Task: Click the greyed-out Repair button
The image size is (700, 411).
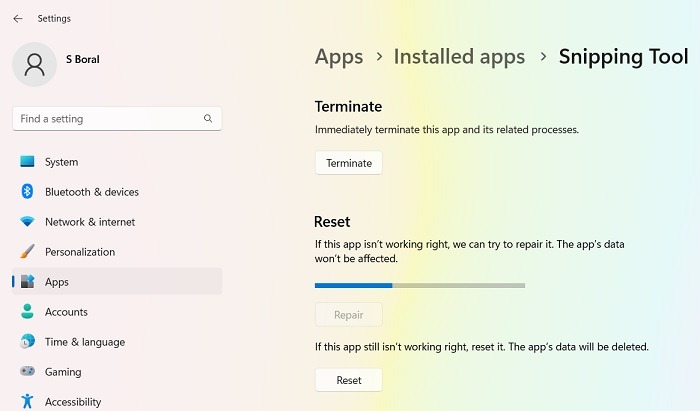Action: coord(349,315)
